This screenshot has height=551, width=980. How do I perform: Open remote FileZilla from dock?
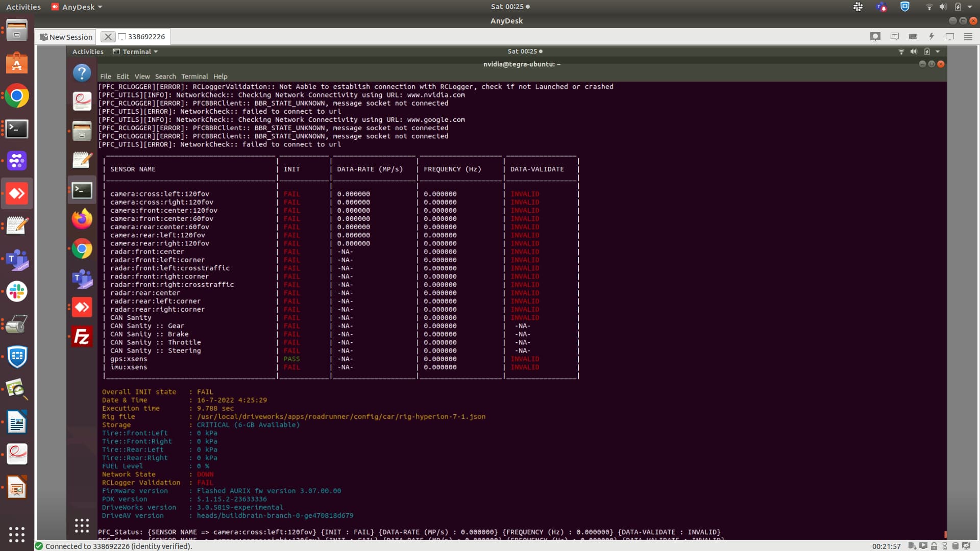[x=82, y=337]
